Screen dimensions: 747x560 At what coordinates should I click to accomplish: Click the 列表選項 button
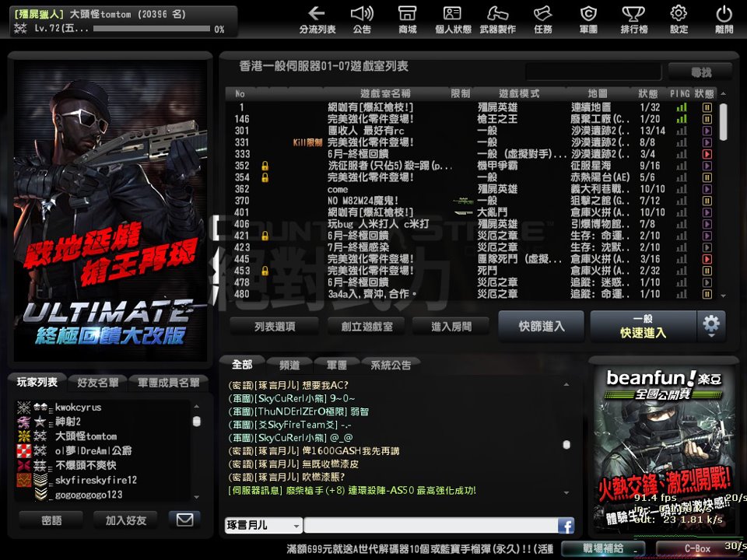[x=275, y=326]
